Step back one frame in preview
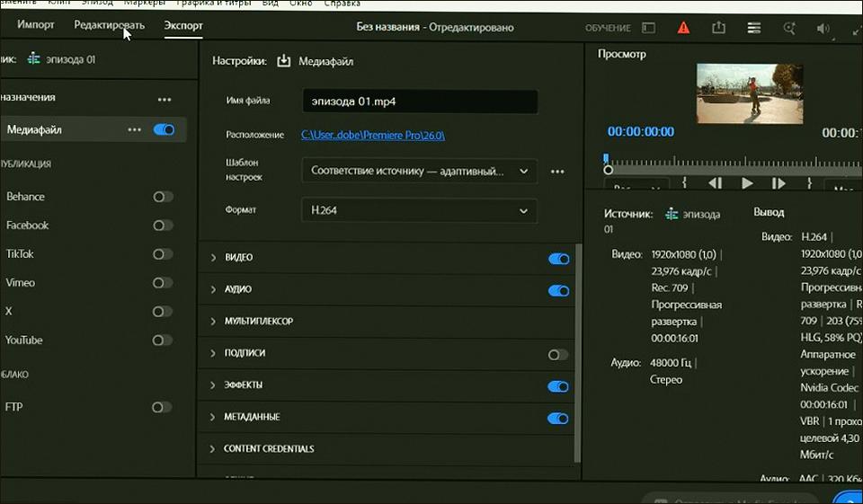Viewport: 863px width, 504px height. click(x=715, y=183)
